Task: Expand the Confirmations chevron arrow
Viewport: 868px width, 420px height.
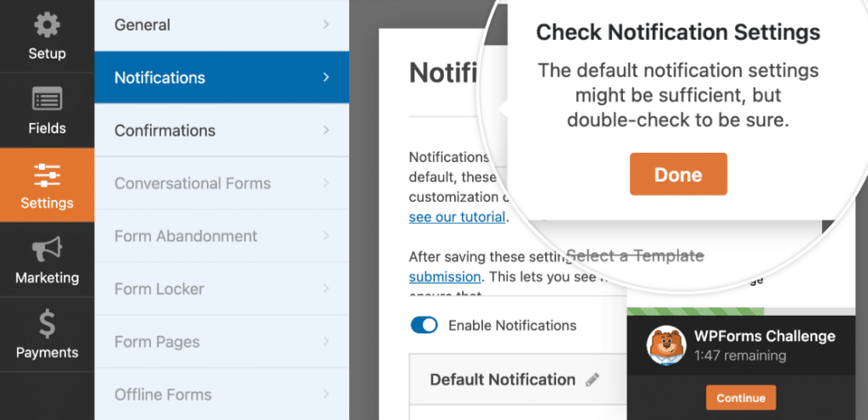Action: point(326,131)
